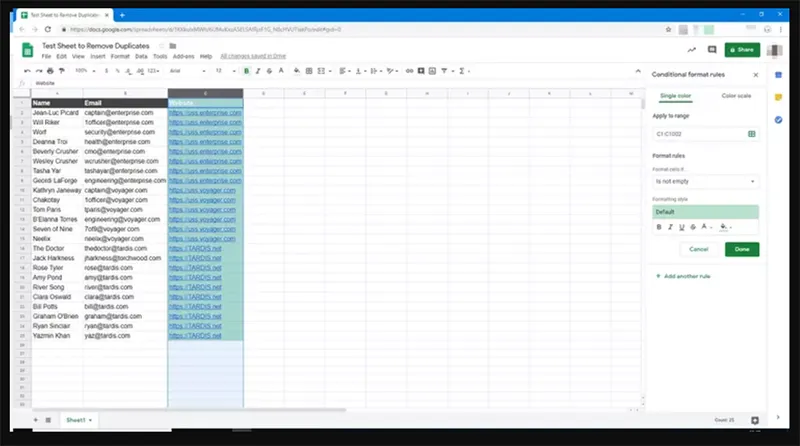Open the Edit menu
This screenshot has width=800, height=446.
[x=62, y=56]
